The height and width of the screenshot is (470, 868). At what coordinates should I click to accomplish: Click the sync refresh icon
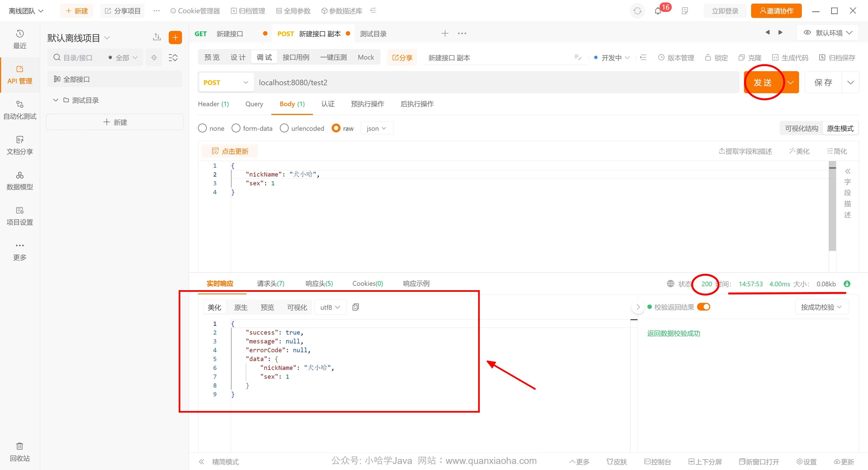tap(637, 11)
